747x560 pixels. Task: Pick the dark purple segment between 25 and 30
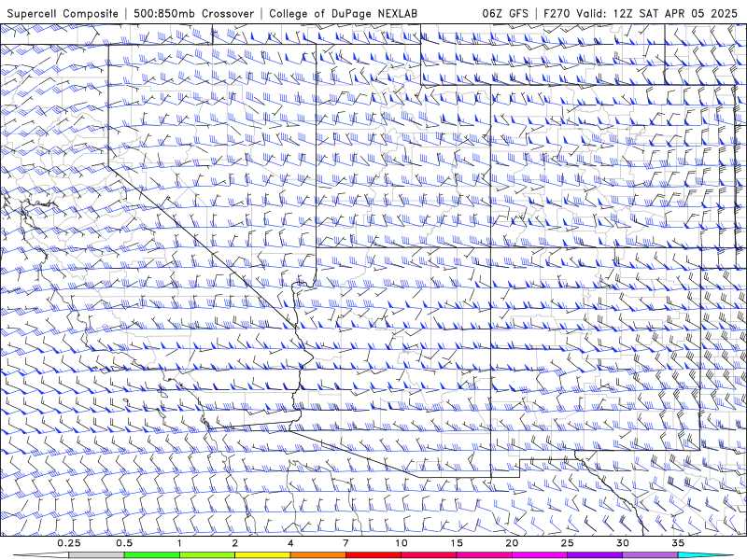(595, 555)
